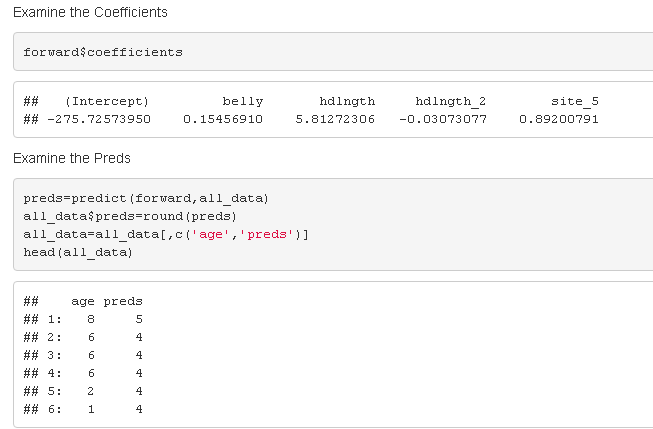Click the head(all_data) code line
The image size is (653, 429).
click(78, 252)
